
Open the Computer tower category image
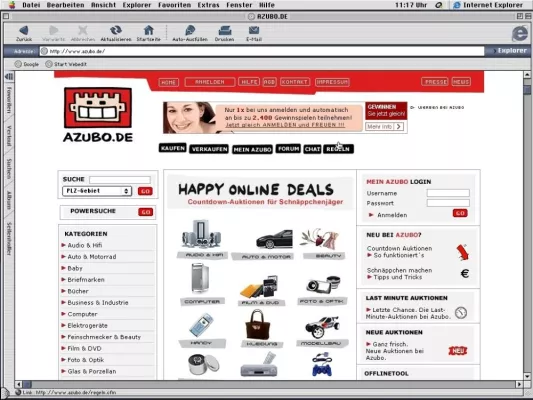(201, 279)
